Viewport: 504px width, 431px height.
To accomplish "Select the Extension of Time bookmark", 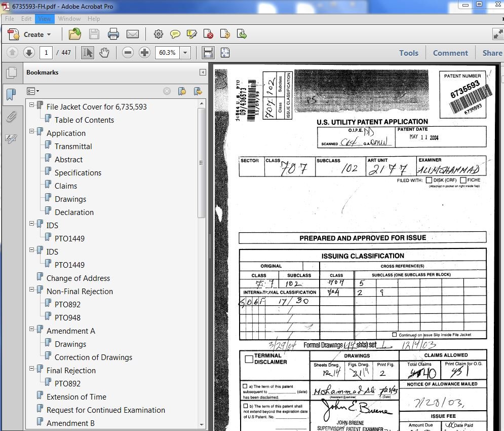I will [76, 397].
